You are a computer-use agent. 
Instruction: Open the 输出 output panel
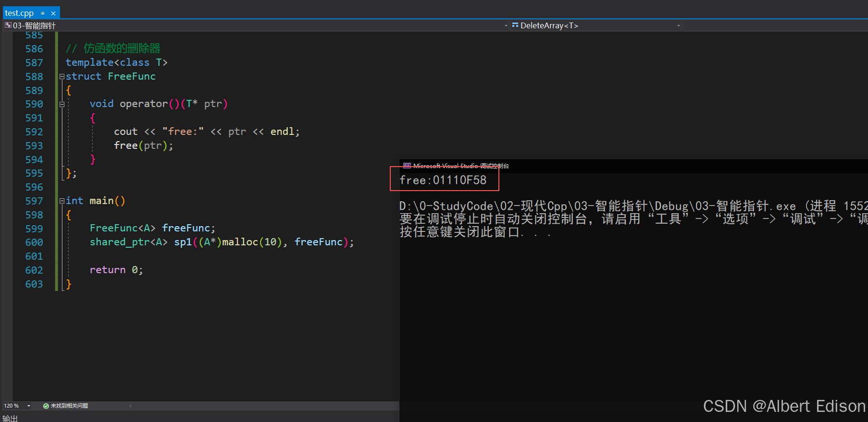[10, 419]
